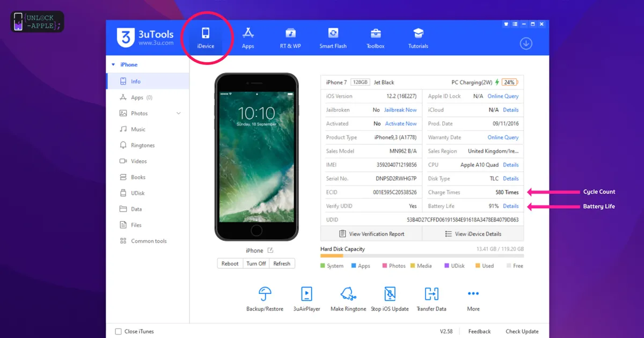This screenshot has width=644, height=338.
Task: Go to Smart Flash tab
Action: coord(333,38)
